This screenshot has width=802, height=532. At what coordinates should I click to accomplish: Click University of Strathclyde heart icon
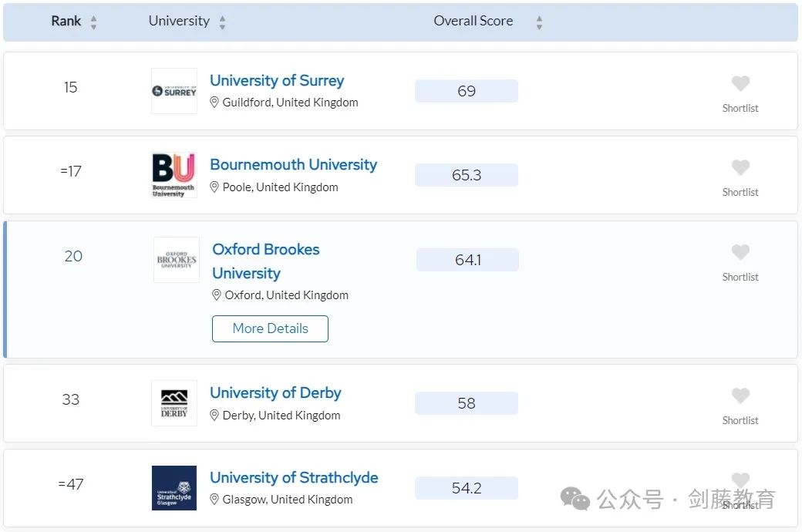[740, 480]
